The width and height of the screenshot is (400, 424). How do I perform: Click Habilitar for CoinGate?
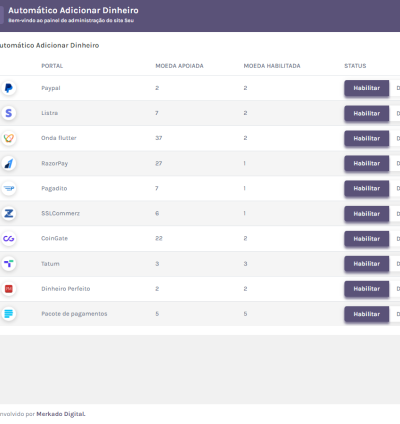(x=367, y=239)
